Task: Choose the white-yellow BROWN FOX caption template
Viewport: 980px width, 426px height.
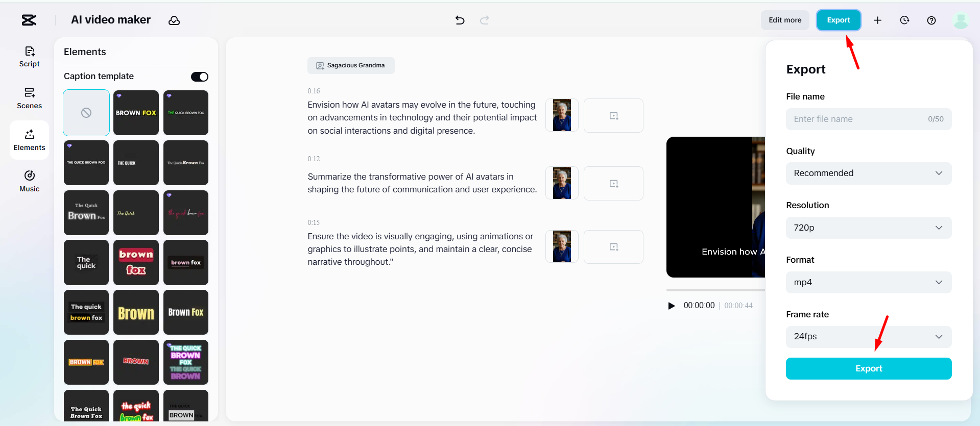Action: click(136, 113)
